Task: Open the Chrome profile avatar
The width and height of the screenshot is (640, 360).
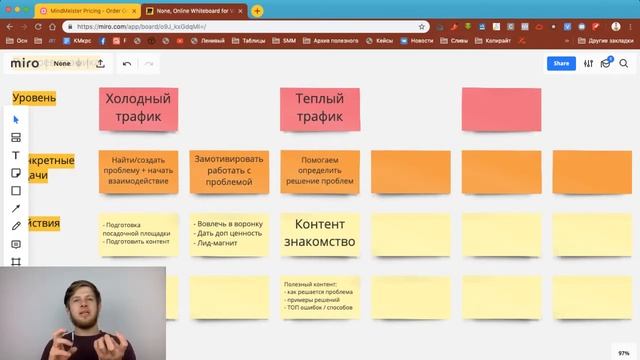Action: tap(616, 27)
